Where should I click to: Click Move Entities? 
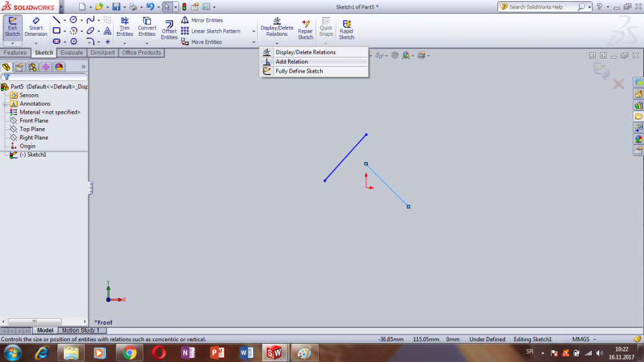[201, 42]
